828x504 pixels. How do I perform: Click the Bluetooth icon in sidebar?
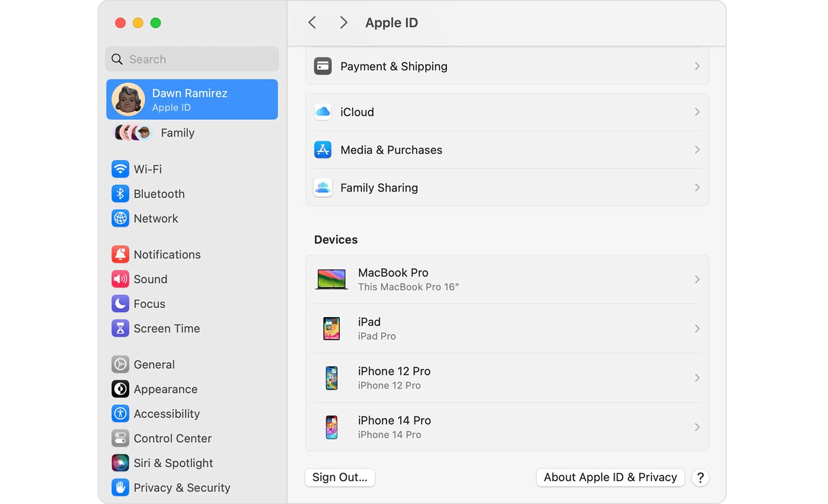click(x=120, y=194)
